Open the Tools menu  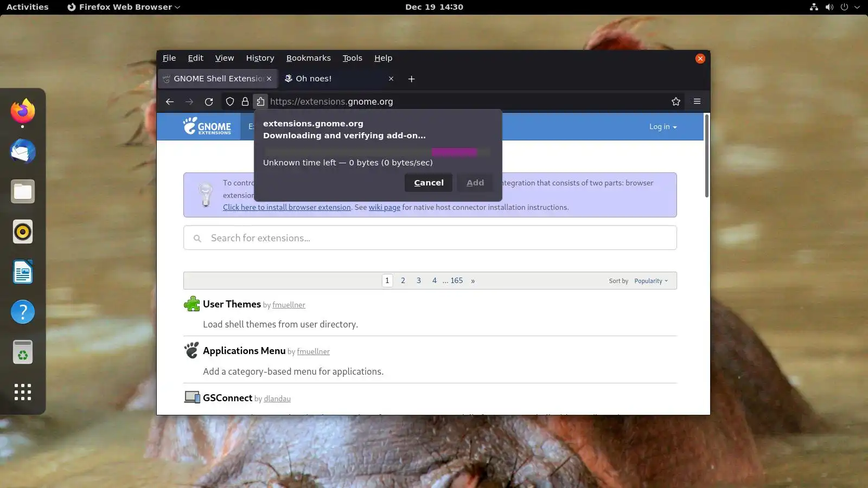352,58
